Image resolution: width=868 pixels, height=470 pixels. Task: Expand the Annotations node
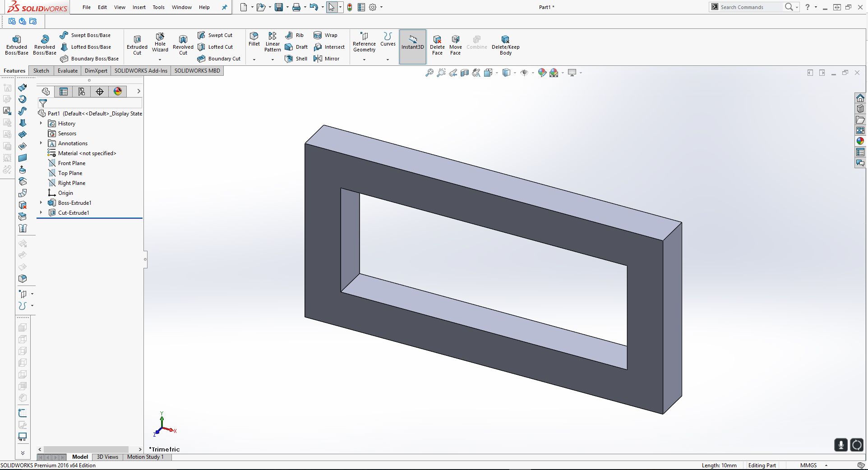click(x=41, y=143)
